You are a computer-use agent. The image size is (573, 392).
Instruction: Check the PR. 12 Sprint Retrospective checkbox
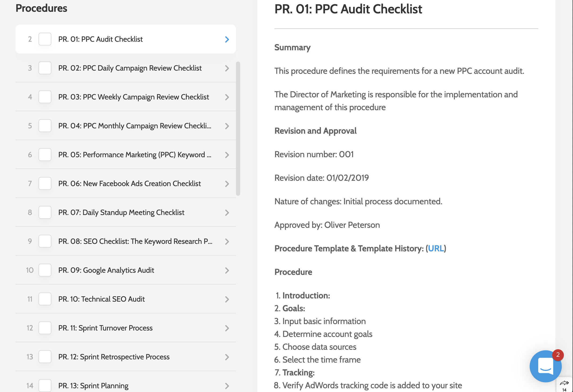tap(45, 357)
